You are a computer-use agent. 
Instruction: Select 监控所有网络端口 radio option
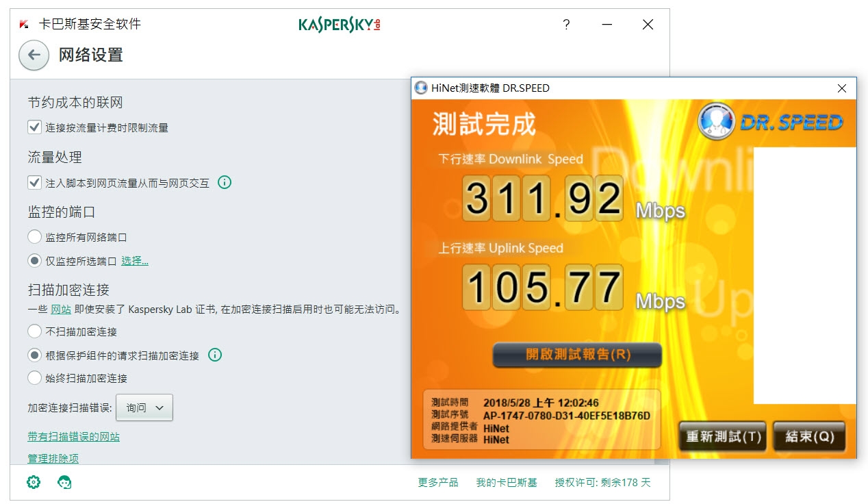34,237
